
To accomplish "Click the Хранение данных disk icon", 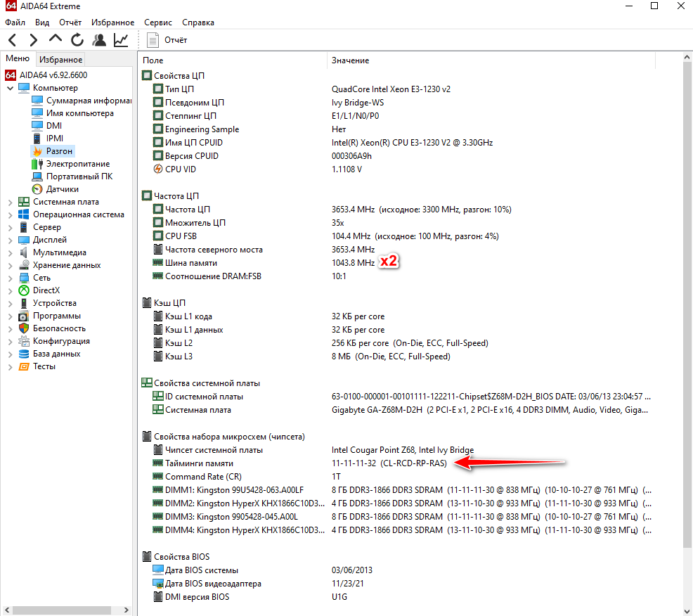I will coord(24,265).
